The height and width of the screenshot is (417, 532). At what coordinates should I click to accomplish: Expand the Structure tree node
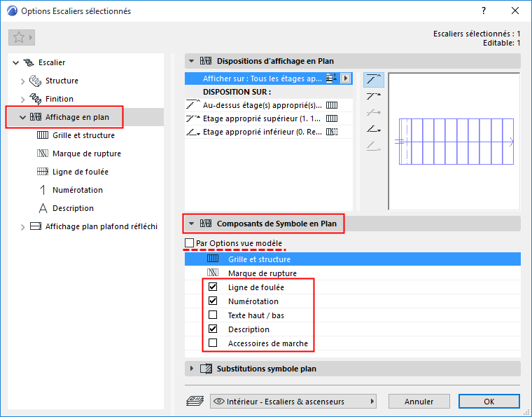click(22, 81)
